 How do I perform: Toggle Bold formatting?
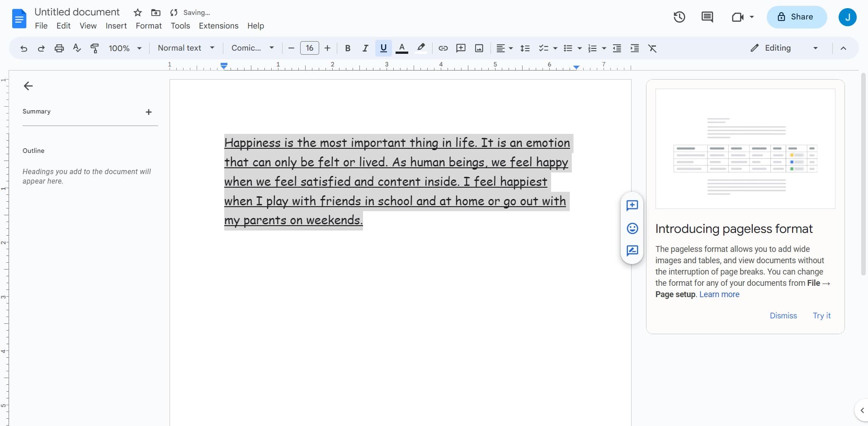[x=348, y=48]
